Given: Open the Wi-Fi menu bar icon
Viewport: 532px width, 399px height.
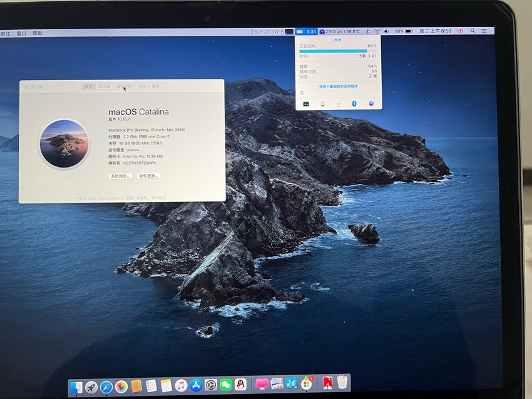Looking at the screenshot, I should [377, 31].
